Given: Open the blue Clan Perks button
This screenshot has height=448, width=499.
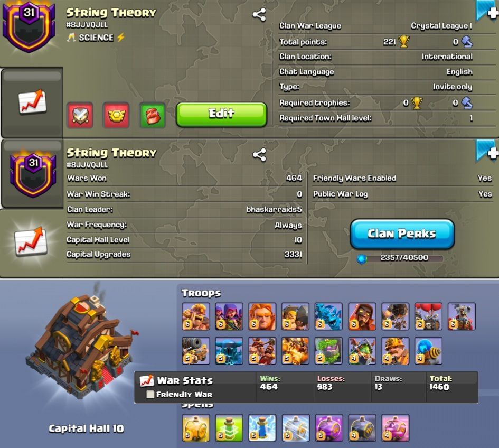Looking at the screenshot, I should pos(402,234).
